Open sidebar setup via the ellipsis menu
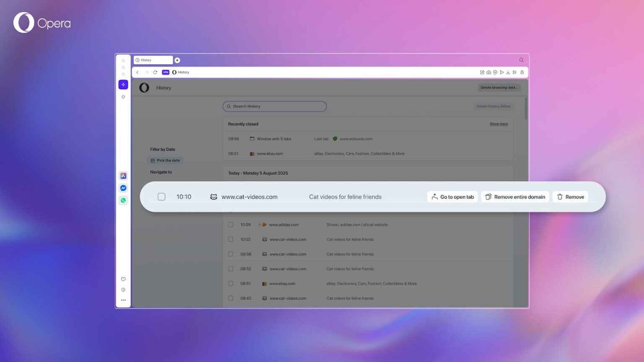The height and width of the screenshot is (362, 644). (x=123, y=300)
